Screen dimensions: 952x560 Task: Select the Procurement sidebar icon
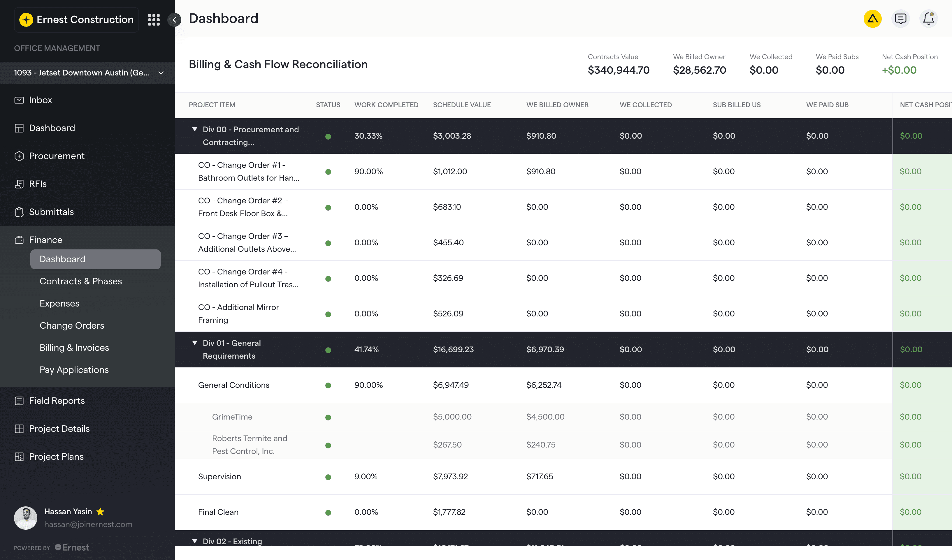20,156
